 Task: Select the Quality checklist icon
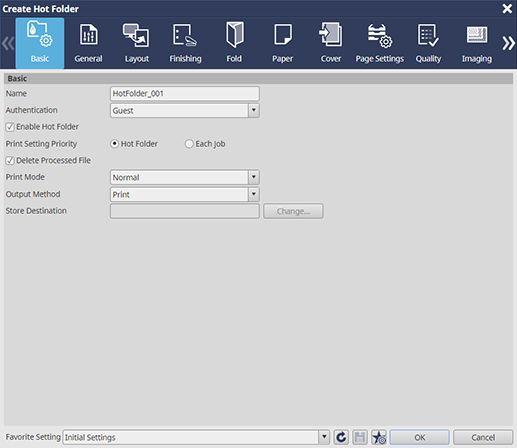428,35
